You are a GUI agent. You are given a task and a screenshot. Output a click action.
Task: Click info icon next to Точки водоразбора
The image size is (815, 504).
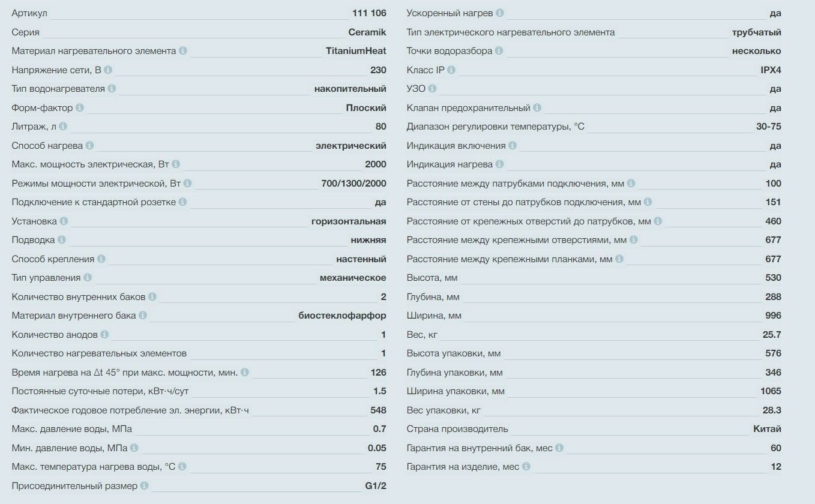[499, 51]
